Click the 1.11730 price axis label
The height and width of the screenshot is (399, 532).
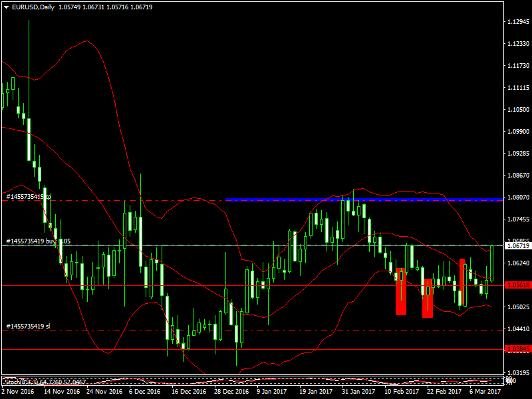tap(518, 65)
